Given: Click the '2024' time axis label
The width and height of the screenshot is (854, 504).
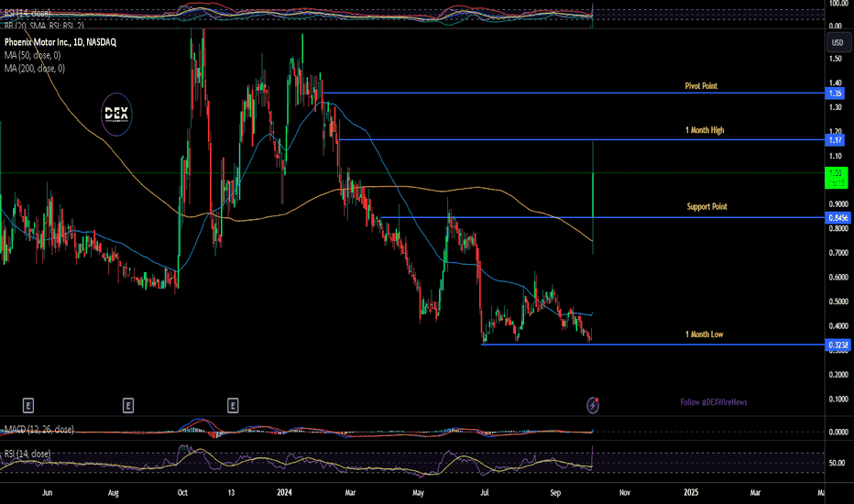Looking at the screenshot, I should point(284,493).
